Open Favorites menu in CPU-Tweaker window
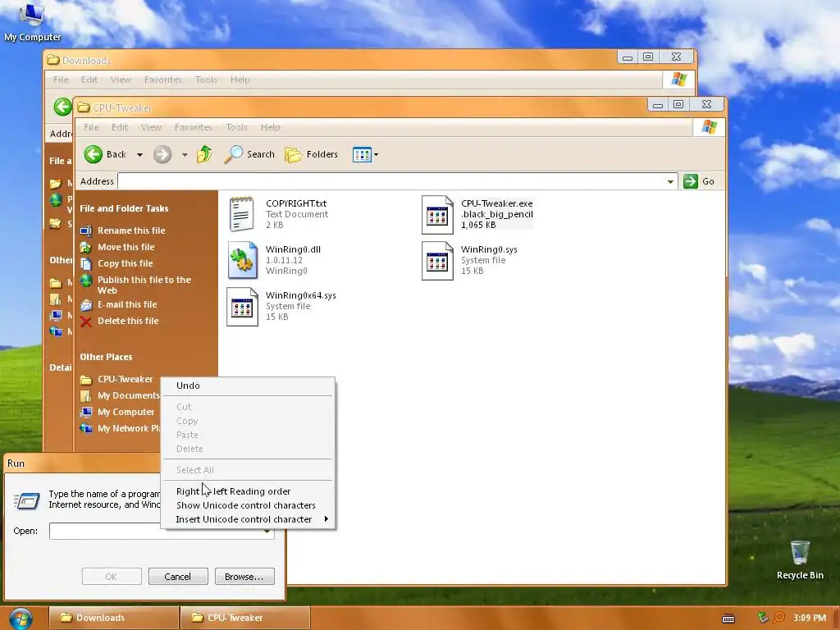 (194, 127)
